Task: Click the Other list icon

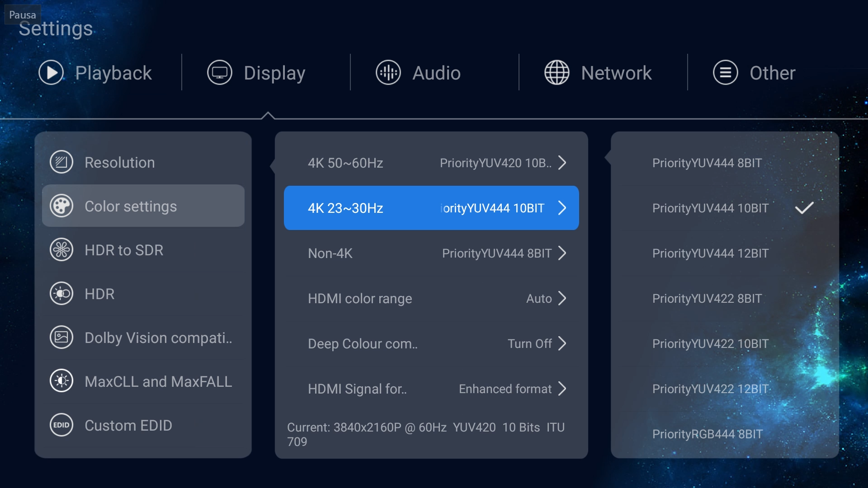Action: [726, 73]
